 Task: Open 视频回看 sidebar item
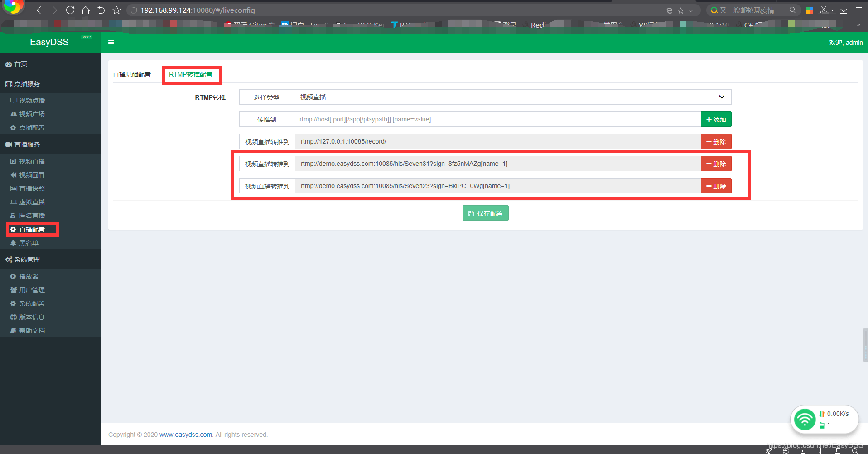coord(28,175)
